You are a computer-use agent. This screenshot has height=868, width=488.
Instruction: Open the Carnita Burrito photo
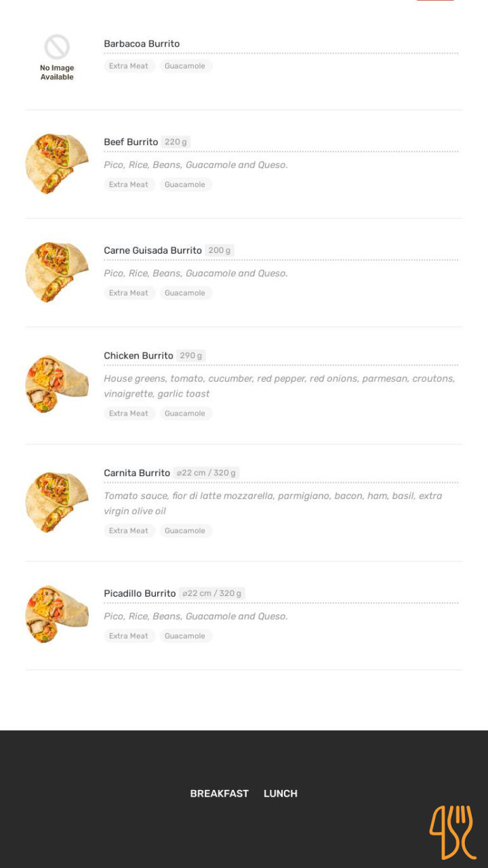coord(57,502)
